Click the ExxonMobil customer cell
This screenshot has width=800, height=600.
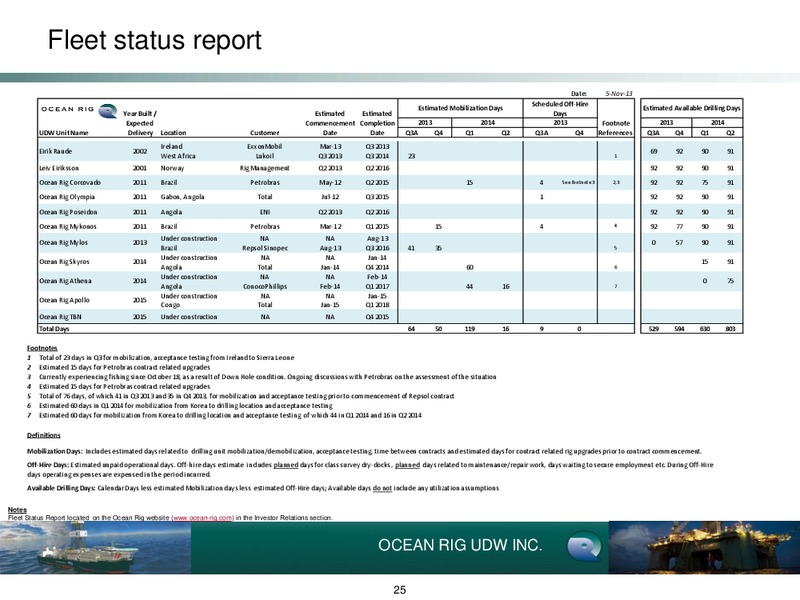click(x=264, y=146)
